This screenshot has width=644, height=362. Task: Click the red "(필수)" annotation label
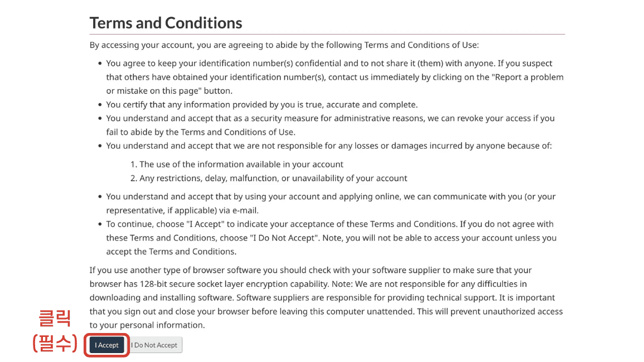54,343
